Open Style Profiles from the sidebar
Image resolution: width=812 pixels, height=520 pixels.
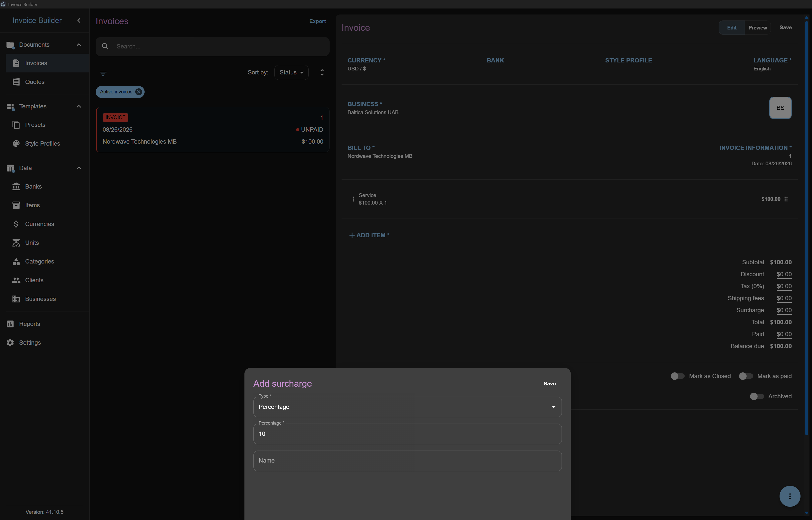(42, 144)
